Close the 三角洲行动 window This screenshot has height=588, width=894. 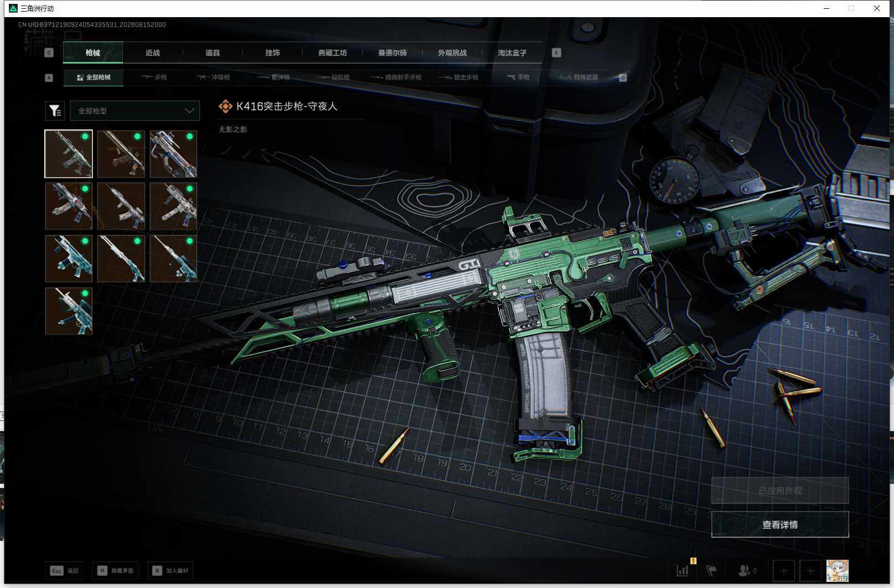point(877,8)
